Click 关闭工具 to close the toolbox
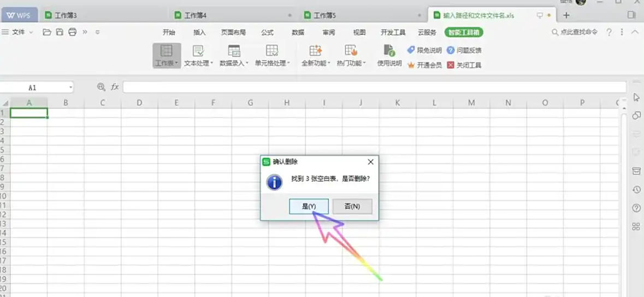Viewport: 644px width, 297px height. tap(464, 65)
